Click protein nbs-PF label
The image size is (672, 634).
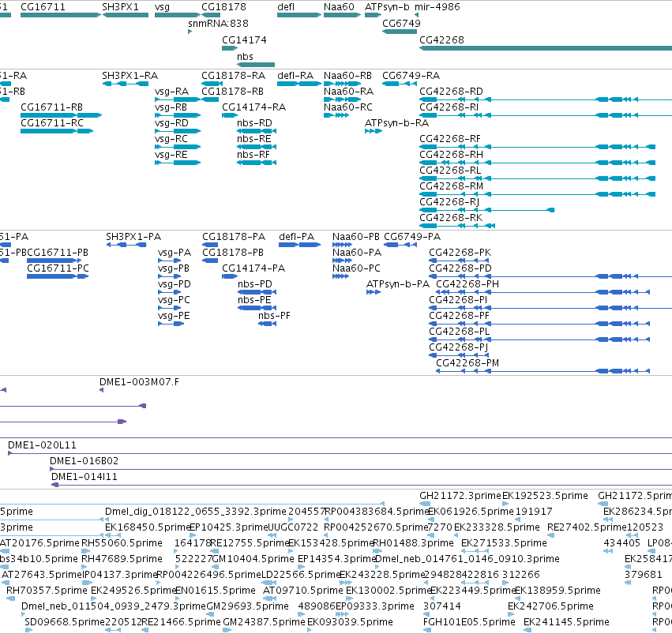274,316
